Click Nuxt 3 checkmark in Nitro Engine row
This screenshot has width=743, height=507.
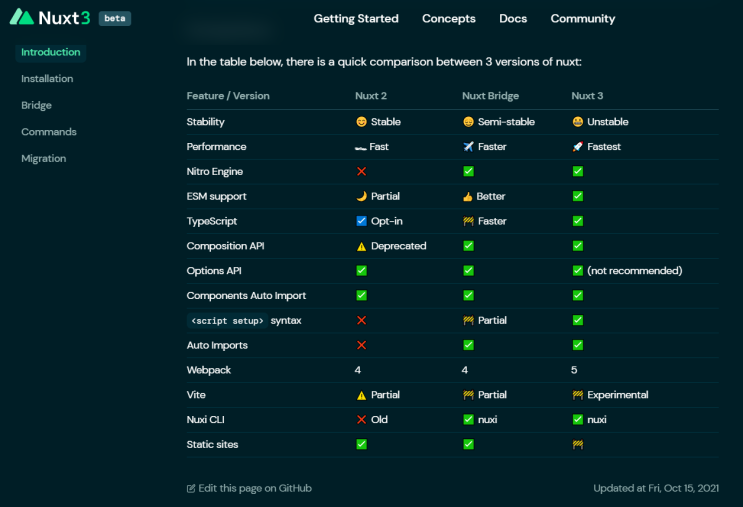(578, 171)
